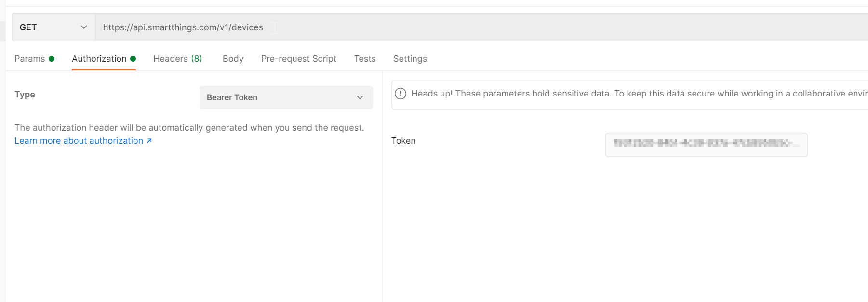
Task: Switch to the Tests tab
Action: coord(364,59)
